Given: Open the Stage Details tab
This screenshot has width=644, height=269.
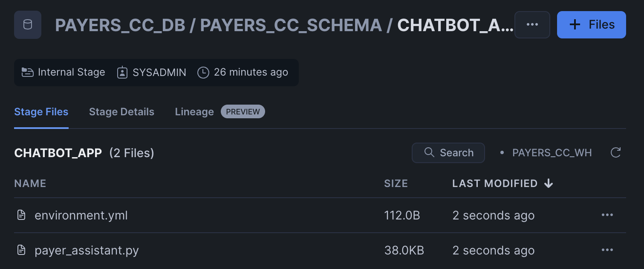Looking at the screenshot, I should (x=121, y=112).
